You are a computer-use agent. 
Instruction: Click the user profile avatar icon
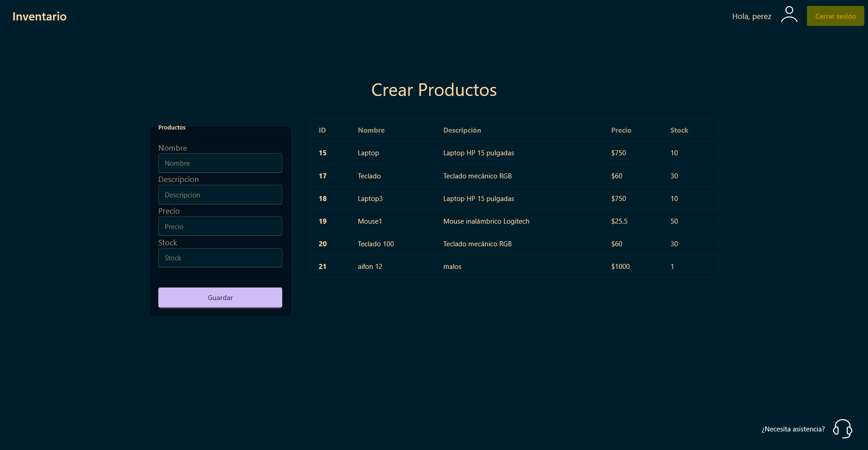coord(789,14)
